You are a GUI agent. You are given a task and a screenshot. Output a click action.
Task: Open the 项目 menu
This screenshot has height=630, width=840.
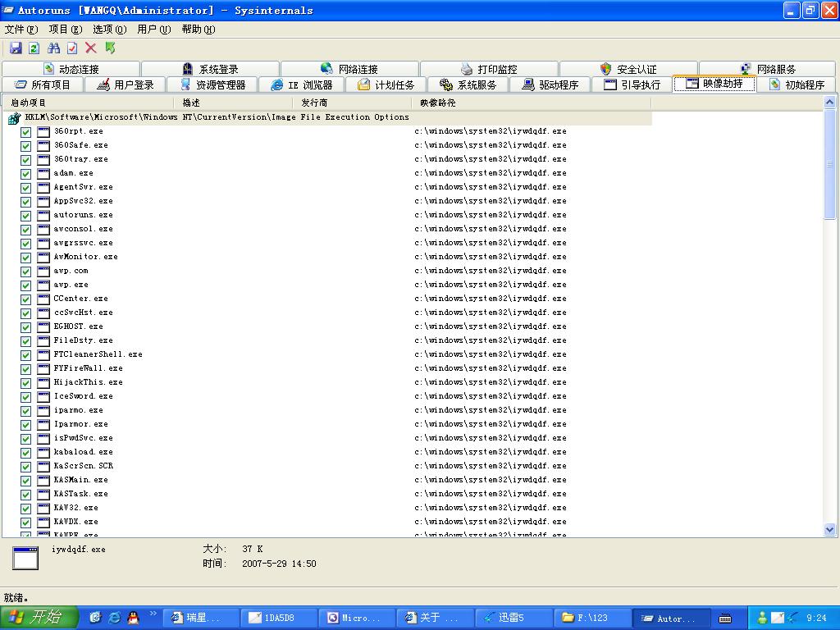66,29
